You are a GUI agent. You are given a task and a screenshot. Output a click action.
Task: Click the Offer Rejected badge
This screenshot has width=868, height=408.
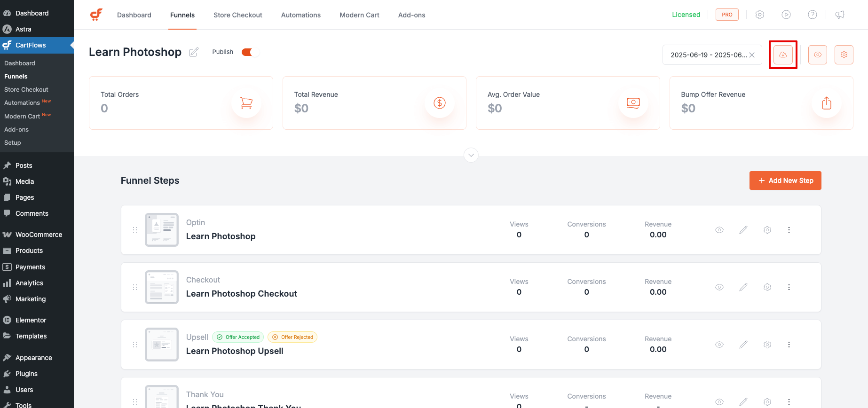pyautogui.click(x=292, y=337)
